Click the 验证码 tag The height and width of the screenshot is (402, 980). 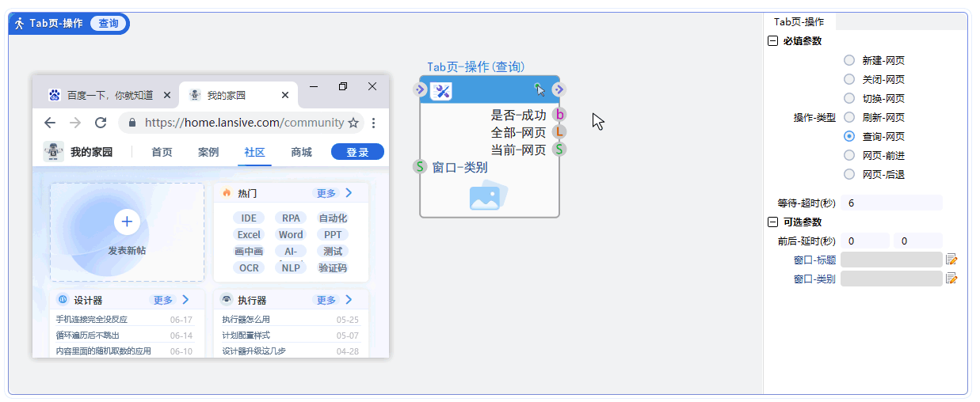pos(333,267)
